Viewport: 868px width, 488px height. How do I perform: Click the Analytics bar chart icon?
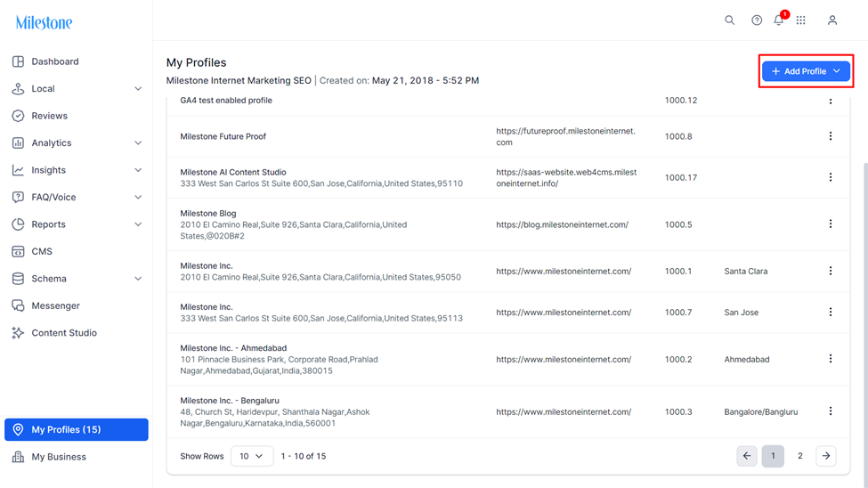tap(19, 142)
